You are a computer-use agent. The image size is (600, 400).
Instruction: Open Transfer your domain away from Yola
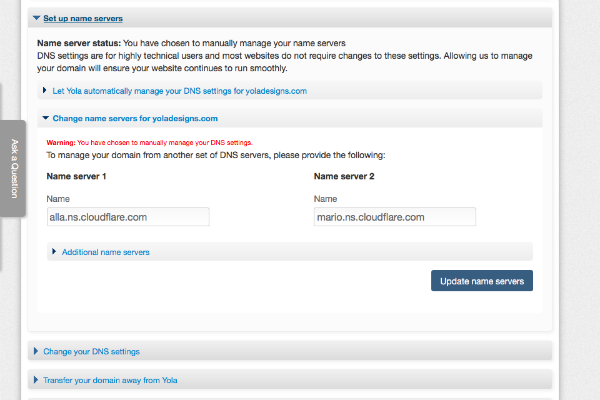110,380
